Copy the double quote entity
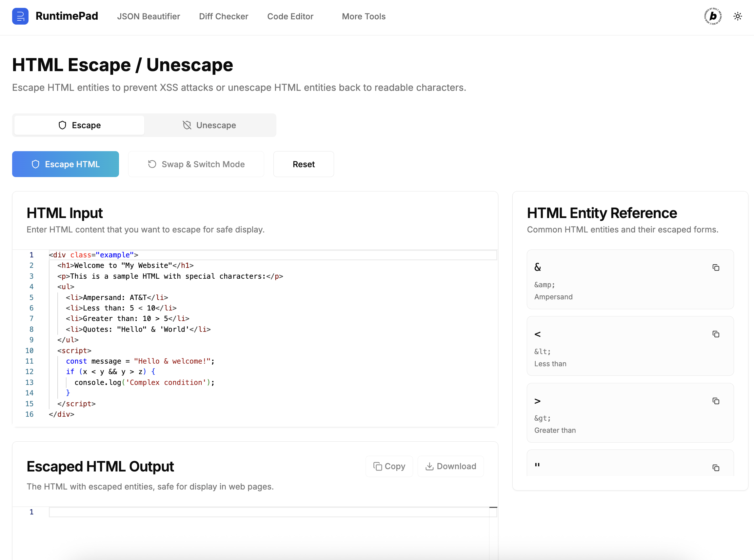 click(715, 468)
